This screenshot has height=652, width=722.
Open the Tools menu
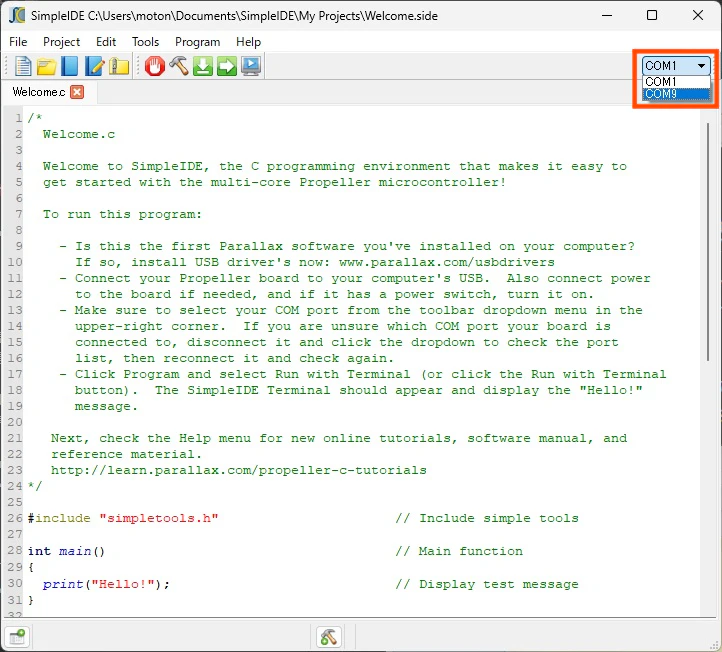coord(146,42)
